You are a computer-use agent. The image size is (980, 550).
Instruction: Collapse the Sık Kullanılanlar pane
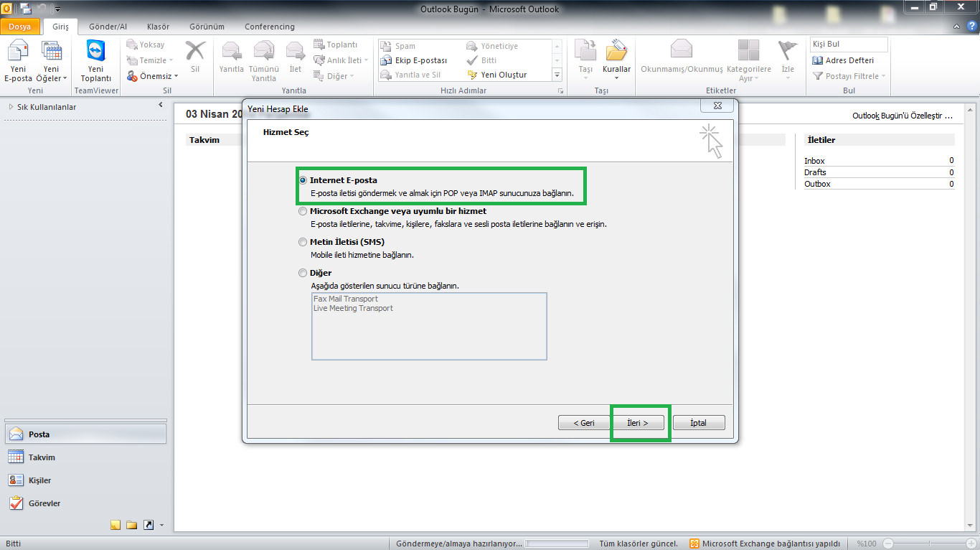tap(160, 104)
